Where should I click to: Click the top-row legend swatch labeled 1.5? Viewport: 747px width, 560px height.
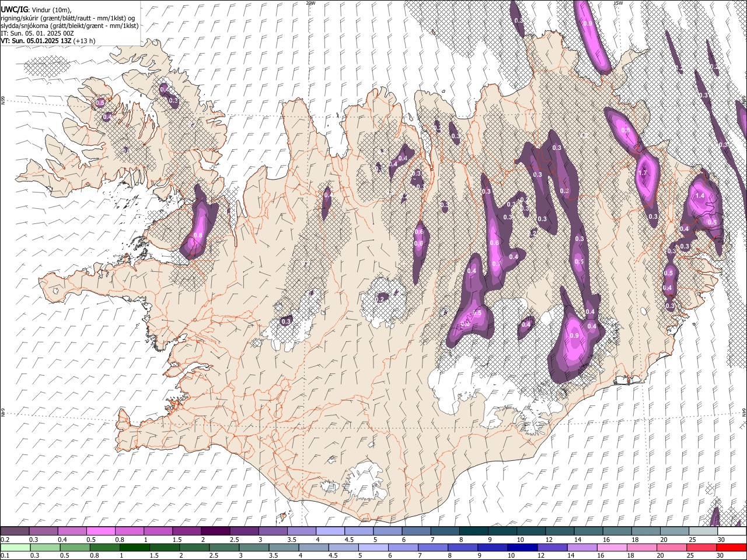186,531
